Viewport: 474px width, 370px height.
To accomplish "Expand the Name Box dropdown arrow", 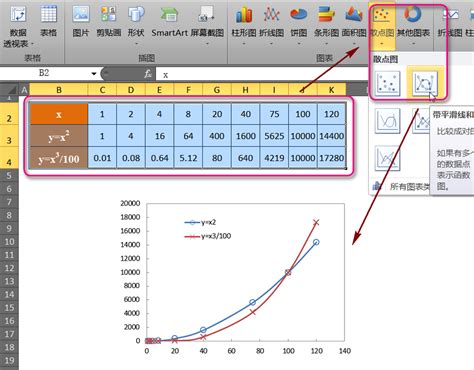I will tap(94, 74).
